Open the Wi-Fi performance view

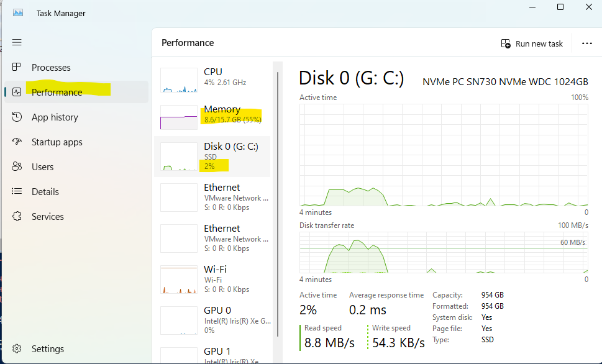tap(214, 279)
